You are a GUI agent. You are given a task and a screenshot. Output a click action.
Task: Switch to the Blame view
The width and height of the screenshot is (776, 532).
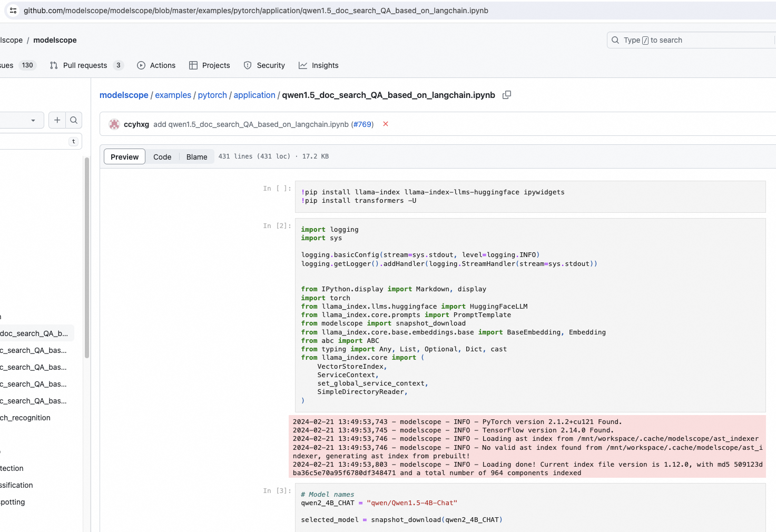197,157
